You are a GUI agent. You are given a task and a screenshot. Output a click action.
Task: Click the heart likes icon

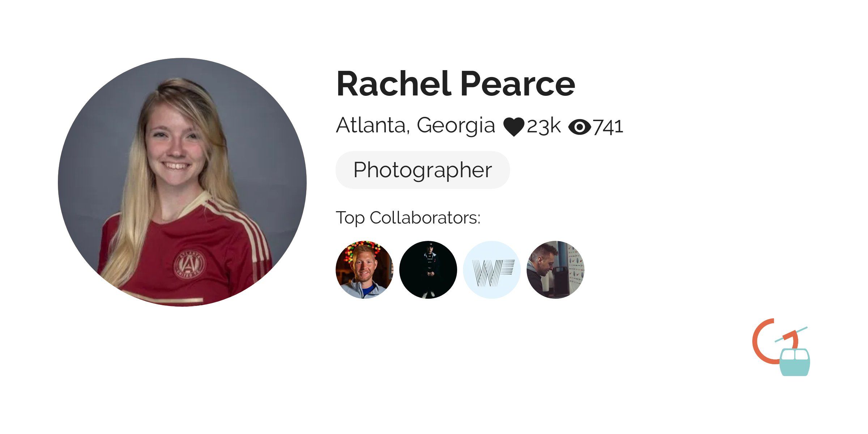(514, 127)
